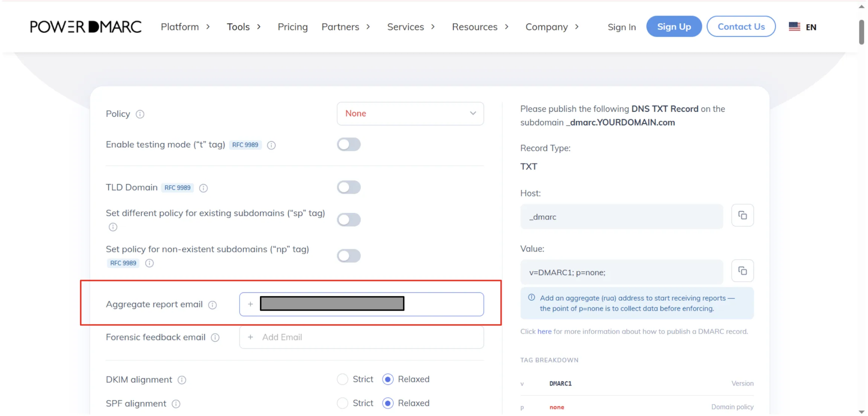Select Strict SPF alignment
Screen dimensions: 868x416
coord(342,403)
